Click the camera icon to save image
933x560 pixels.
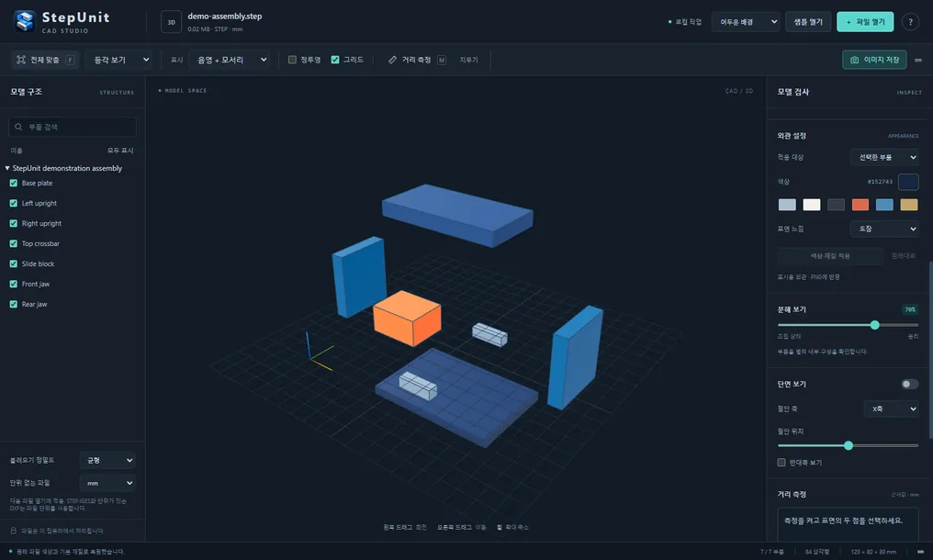click(x=854, y=60)
